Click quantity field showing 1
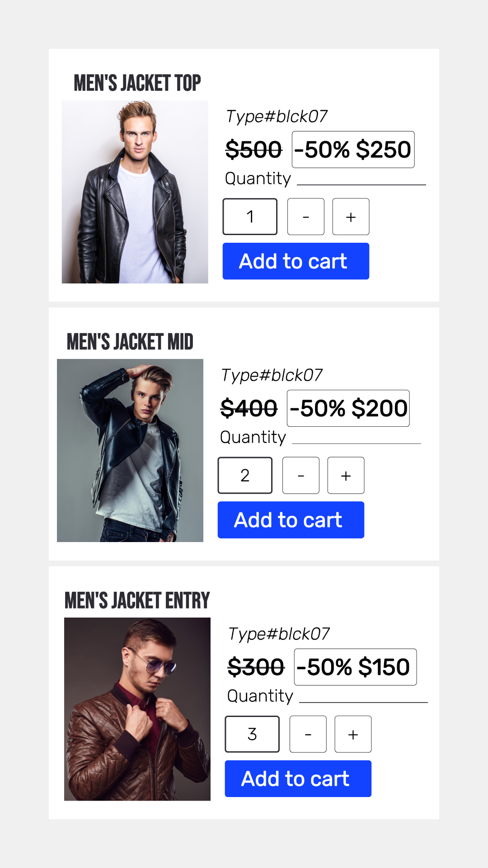 pyautogui.click(x=250, y=217)
